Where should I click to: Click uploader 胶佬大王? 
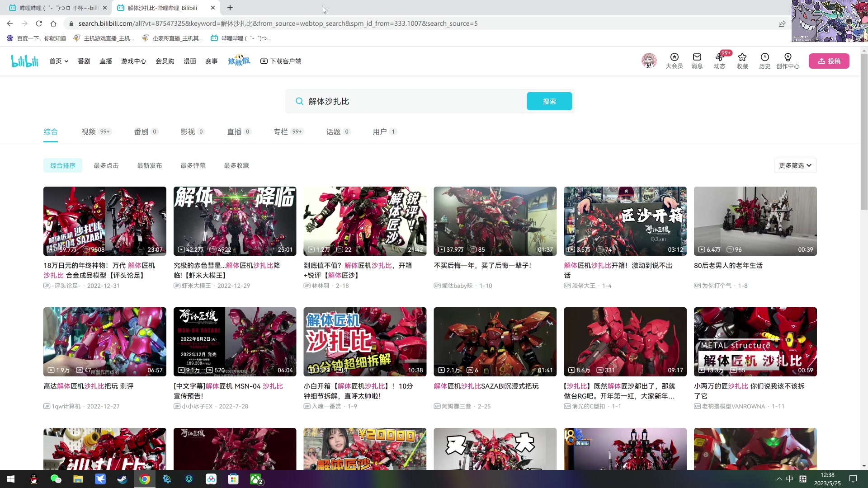(584, 286)
